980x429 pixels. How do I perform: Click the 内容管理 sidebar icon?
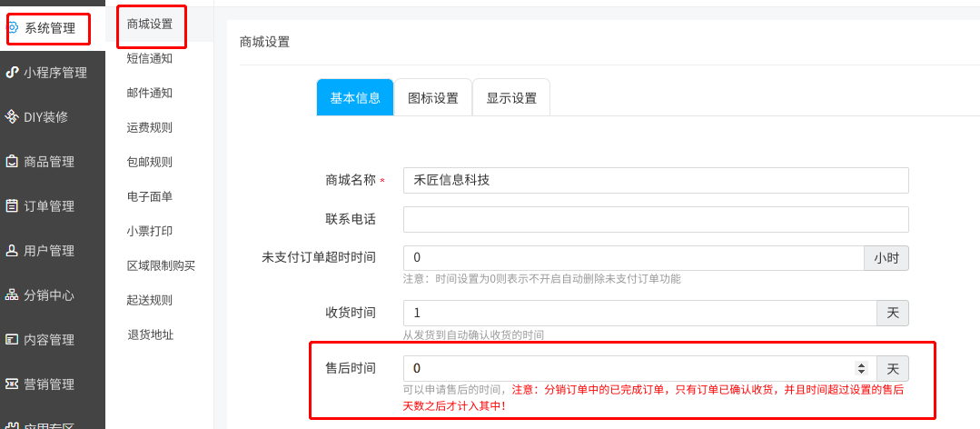click(x=12, y=339)
